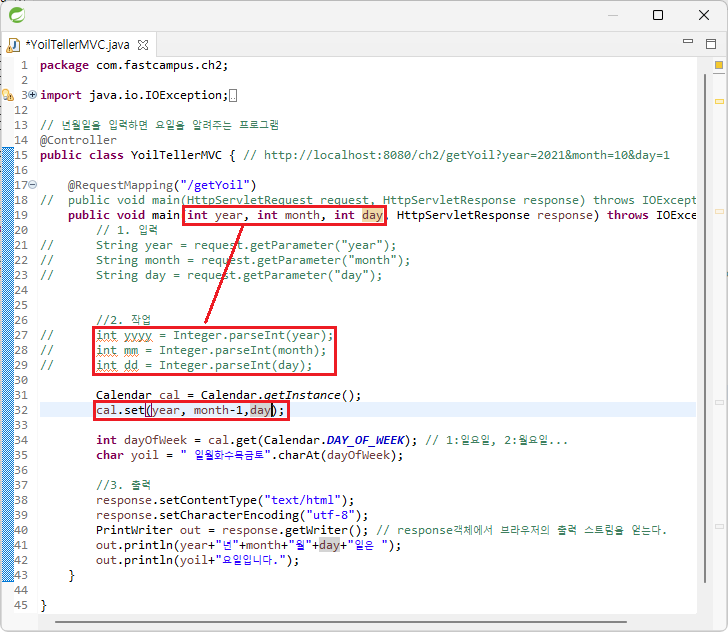Minimize the editor view area

pyautogui.click(x=688, y=42)
